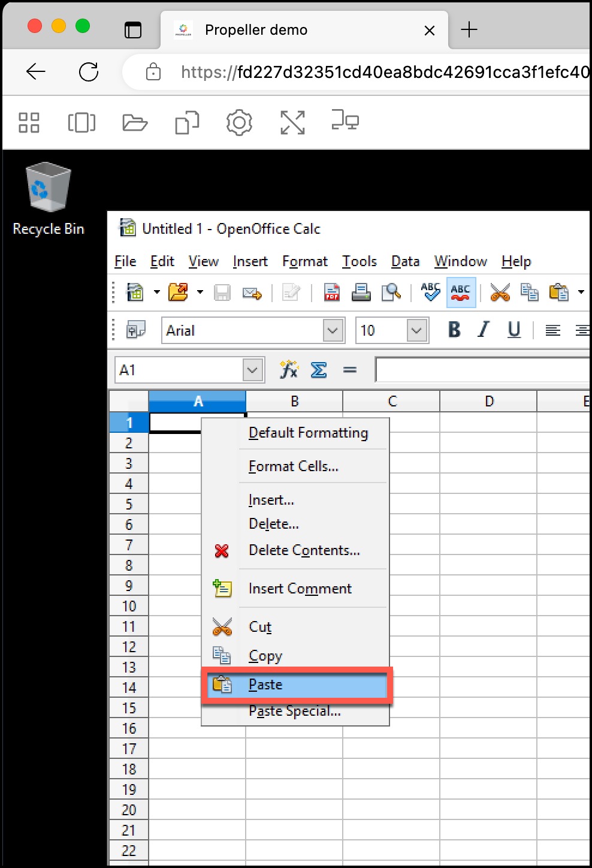
Task: Reload the browser page
Action: point(89,72)
